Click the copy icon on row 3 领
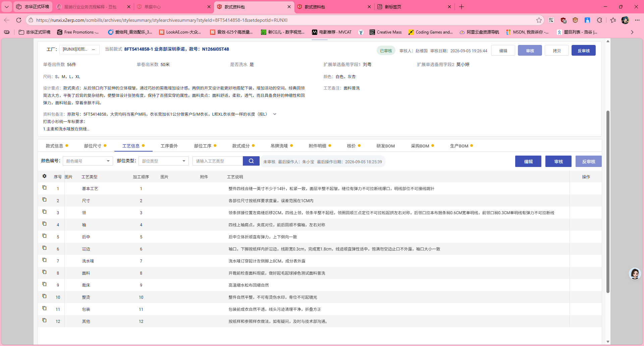Screen dimensions: 644x346 point(44,212)
